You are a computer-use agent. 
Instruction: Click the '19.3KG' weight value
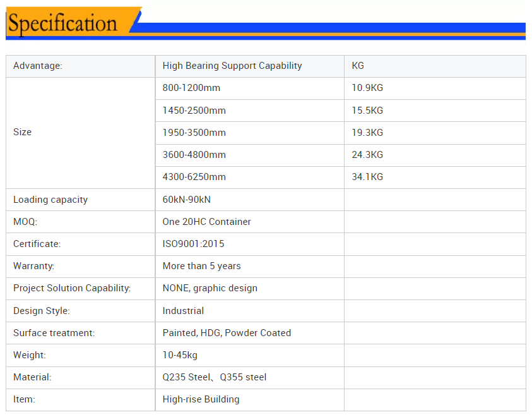pyautogui.click(x=367, y=133)
